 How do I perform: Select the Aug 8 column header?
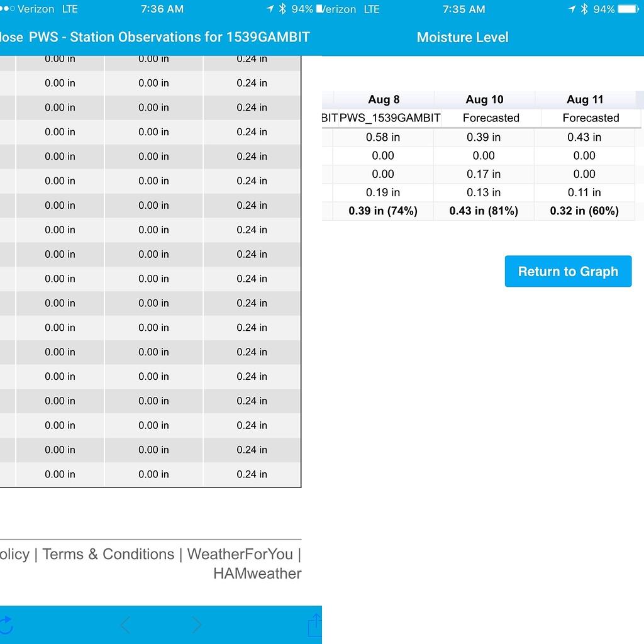click(384, 99)
